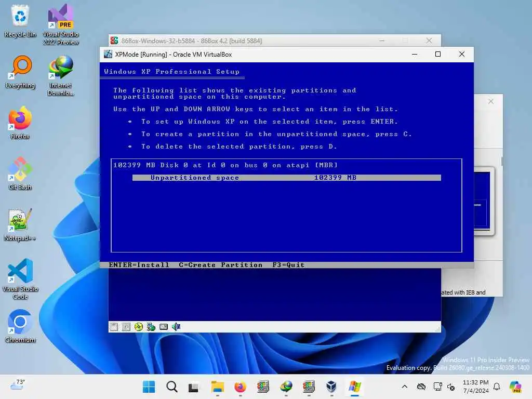The image size is (532, 399).
Task: Click the disk header '102399 MB Disk 0 at Id 0'
Action: pos(225,165)
